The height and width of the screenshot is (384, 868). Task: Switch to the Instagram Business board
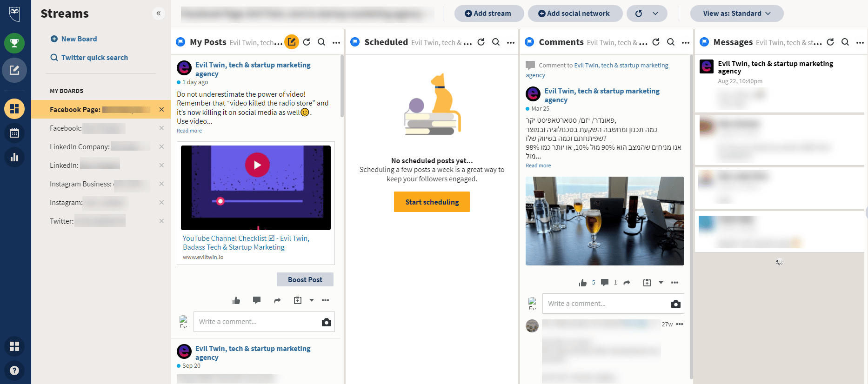[x=80, y=184]
